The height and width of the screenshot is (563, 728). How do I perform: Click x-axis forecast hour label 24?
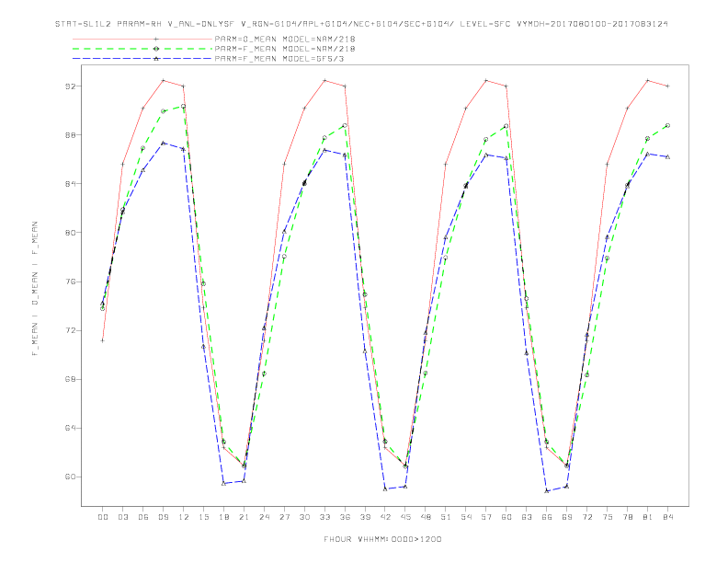[x=264, y=517]
